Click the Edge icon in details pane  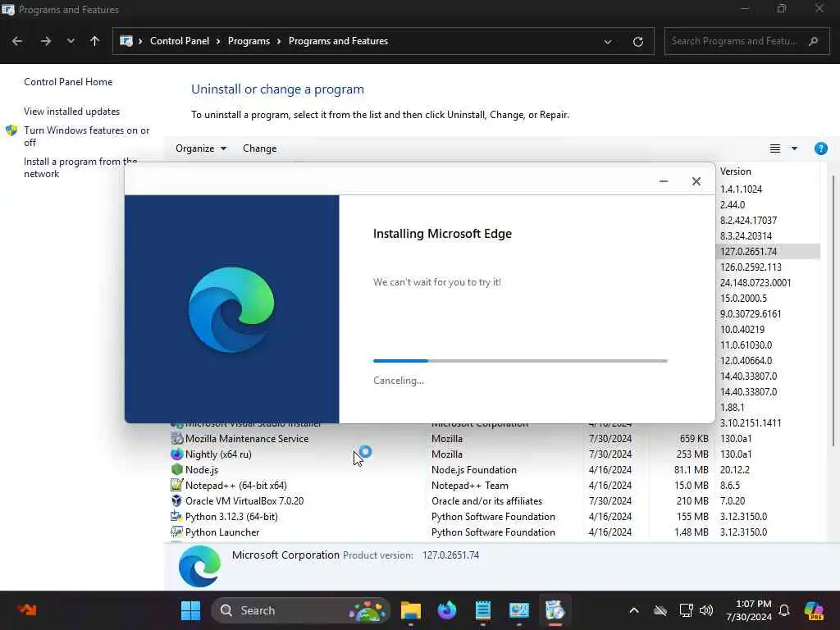click(x=199, y=566)
